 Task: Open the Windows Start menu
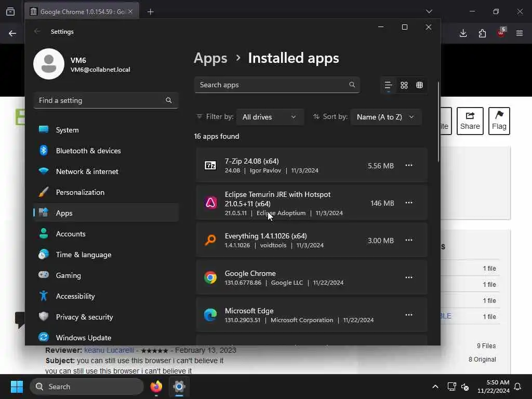point(17,387)
